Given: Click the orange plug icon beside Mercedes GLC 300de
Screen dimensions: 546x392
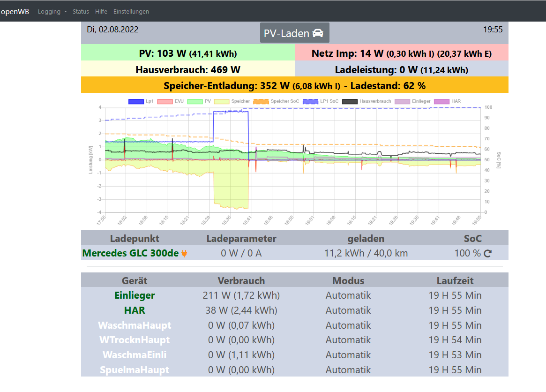Looking at the screenshot, I should (184, 254).
